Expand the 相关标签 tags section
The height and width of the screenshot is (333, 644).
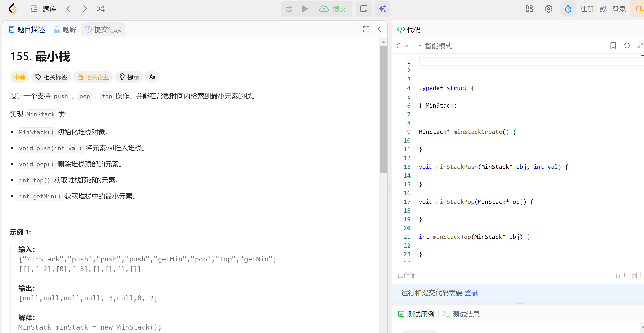pos(51,77)
